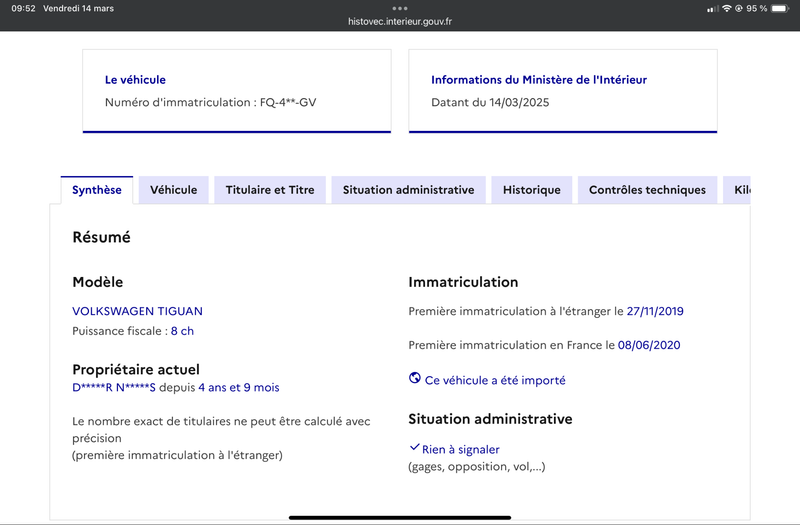Select the Synthèse tab

(97, 190)
